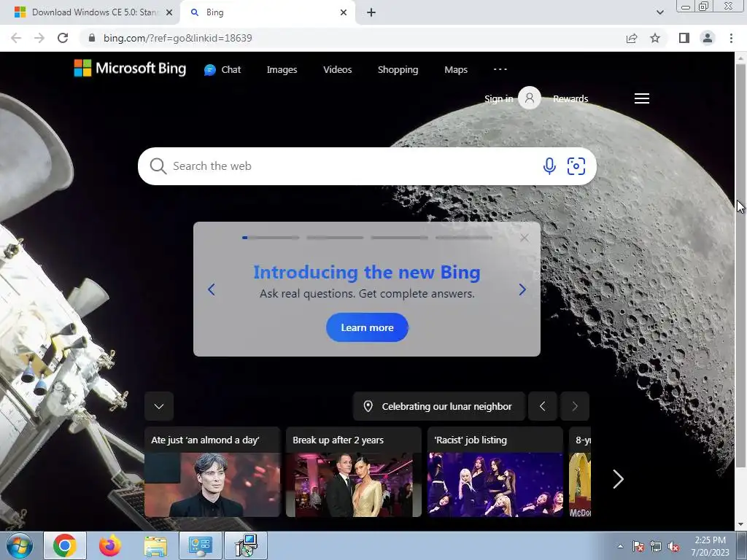This screenshot has width=747, height=560.
Task: Click the magnifier search icon
Action: [158, 166]
